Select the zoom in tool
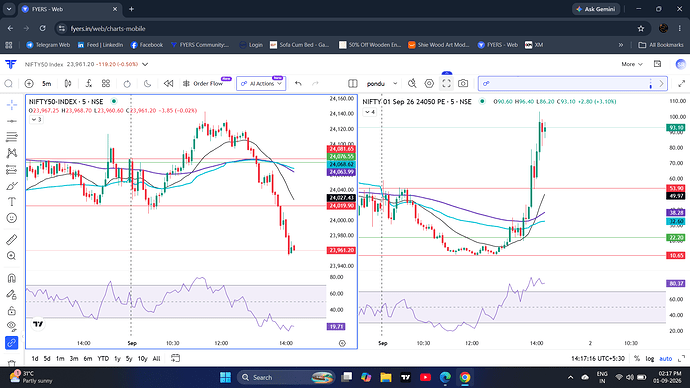The image size is (690, 388). (x=12, y=256)
